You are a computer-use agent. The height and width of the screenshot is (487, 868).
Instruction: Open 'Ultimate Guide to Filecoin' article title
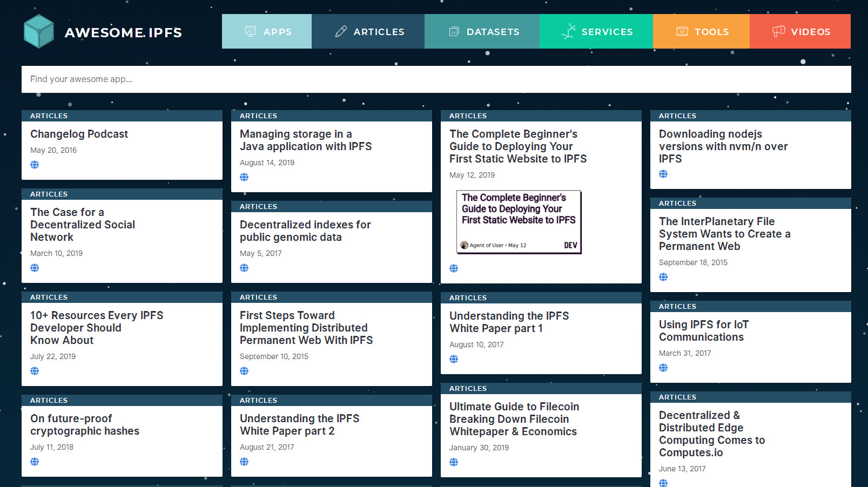[514, 419]
